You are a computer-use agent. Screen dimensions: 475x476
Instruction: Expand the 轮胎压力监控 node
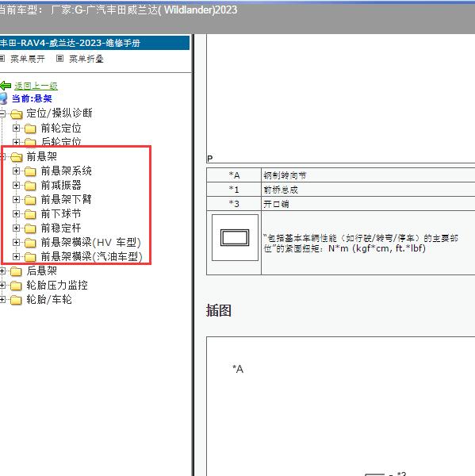[x=2, y=285]
